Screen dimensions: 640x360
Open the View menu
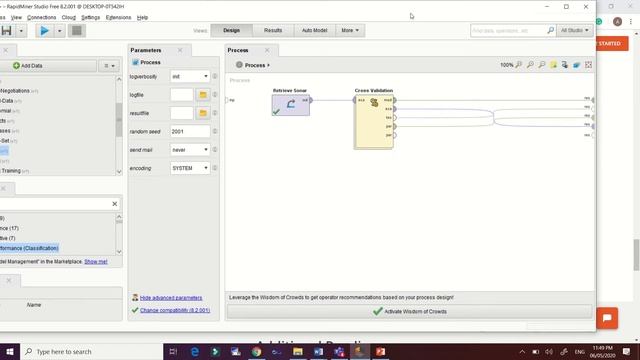point(16,18)
